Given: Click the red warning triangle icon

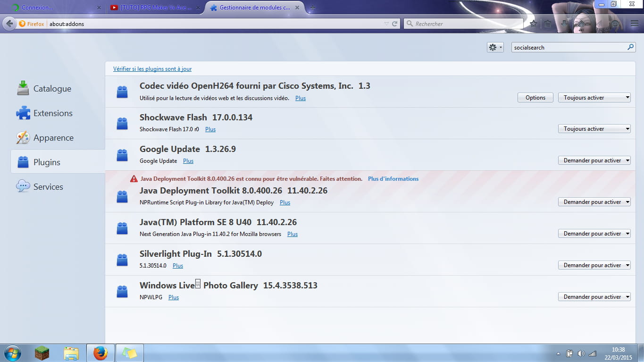Looking at the screenshot, I should pyautogui.click(x=134, y=179).
